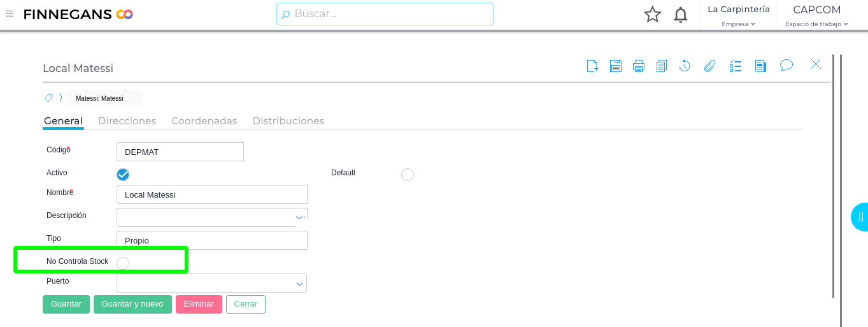This screenshot has width=868, height=327.
Task: Click the save diskette icon
Action: (615, 66)
